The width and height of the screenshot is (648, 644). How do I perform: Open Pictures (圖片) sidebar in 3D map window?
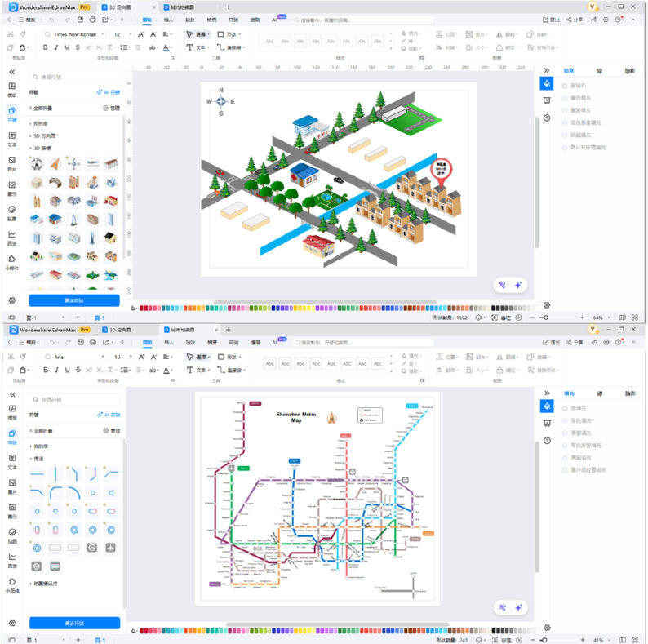12,163
